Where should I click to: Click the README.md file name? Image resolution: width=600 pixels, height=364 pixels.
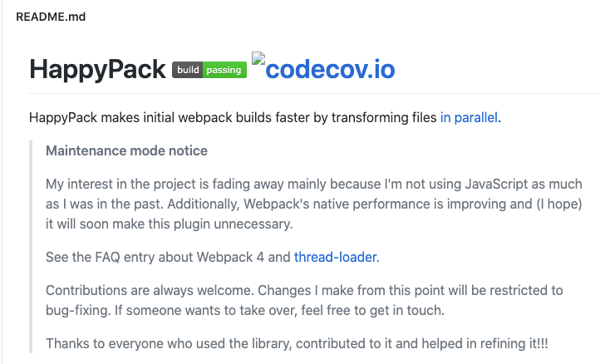click(51, 17)
